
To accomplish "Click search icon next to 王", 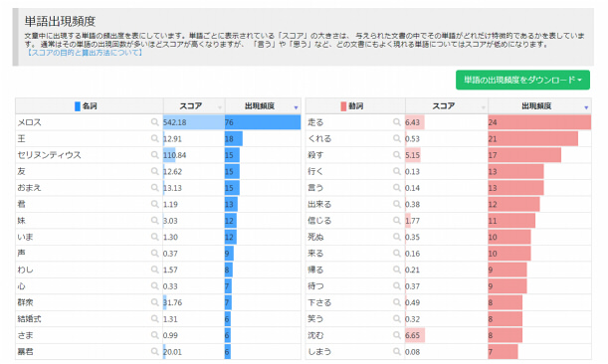I will coord(154,138).
